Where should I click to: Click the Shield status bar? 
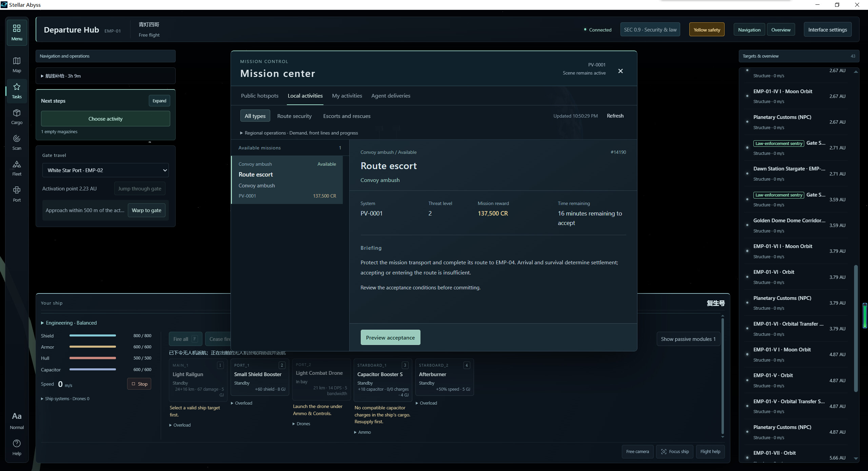[x=93, y=335]
